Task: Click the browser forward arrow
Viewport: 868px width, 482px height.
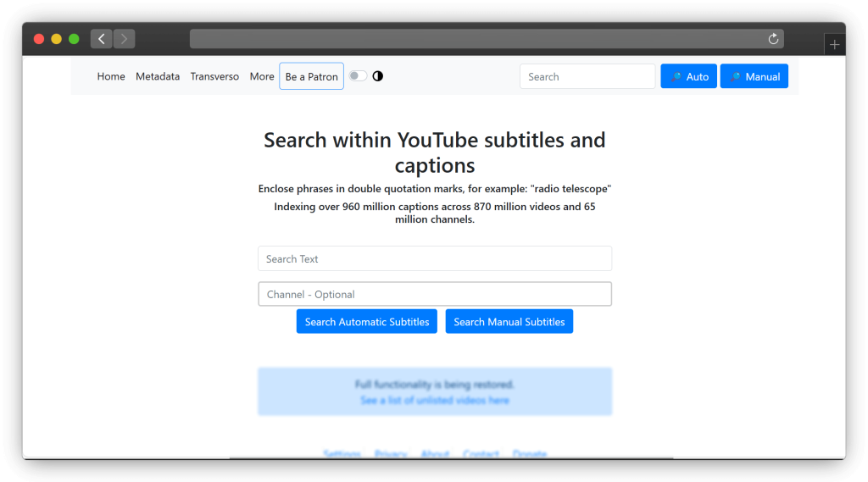Action: click(125, 39)
